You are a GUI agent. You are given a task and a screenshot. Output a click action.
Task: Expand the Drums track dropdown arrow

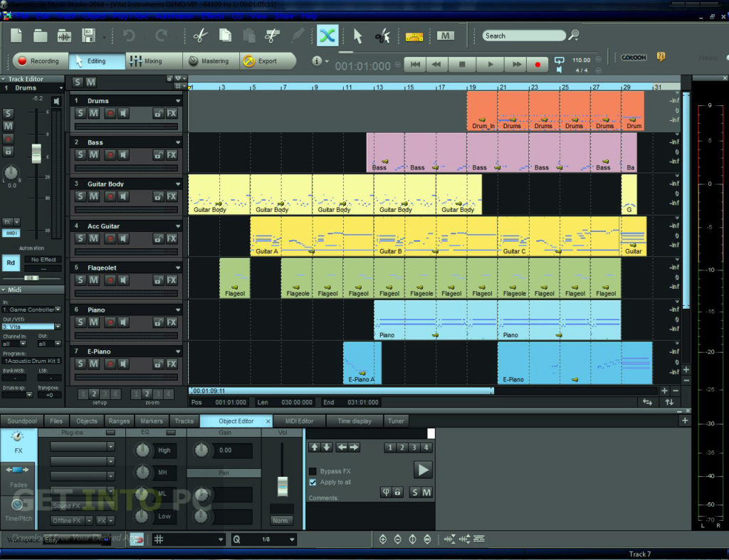coord(178,101)
